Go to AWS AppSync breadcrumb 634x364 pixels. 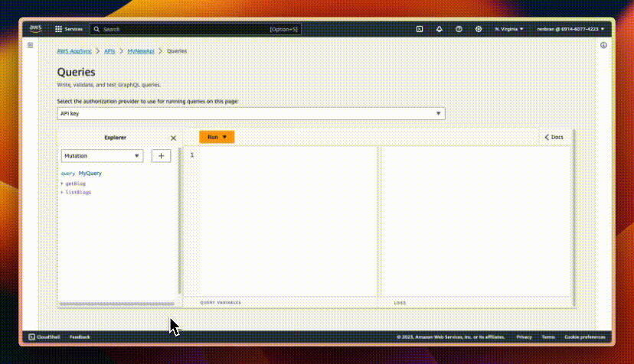74,51
